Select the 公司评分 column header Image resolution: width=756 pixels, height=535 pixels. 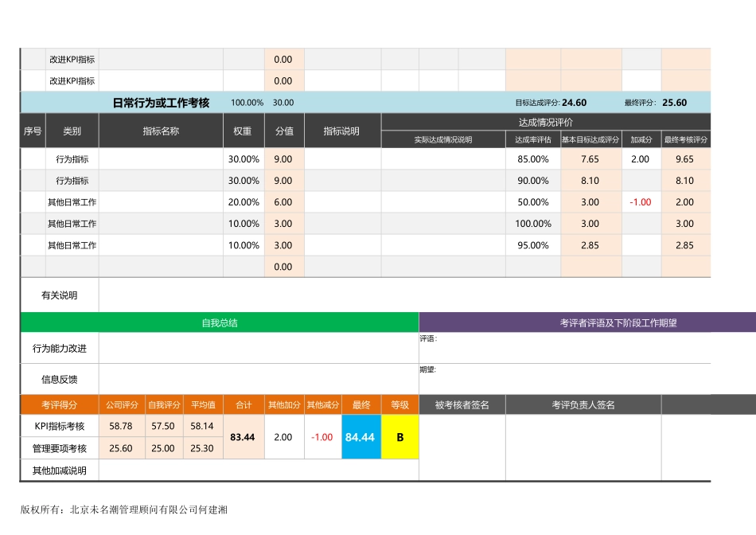point(121,405)
